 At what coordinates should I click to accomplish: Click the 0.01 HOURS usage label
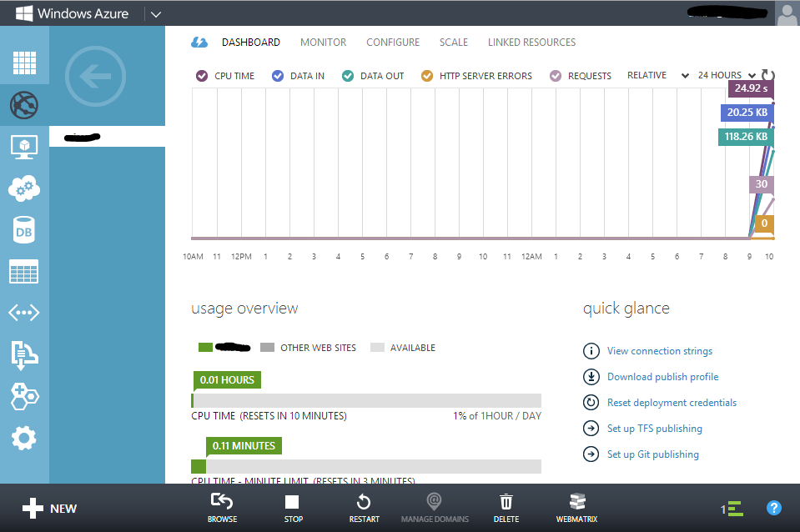227,380
